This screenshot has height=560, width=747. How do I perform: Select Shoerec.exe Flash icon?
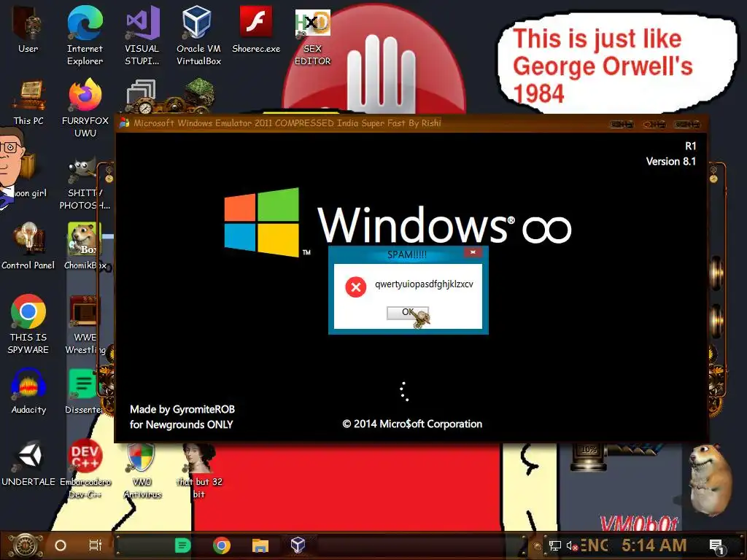tap(256, 28)
